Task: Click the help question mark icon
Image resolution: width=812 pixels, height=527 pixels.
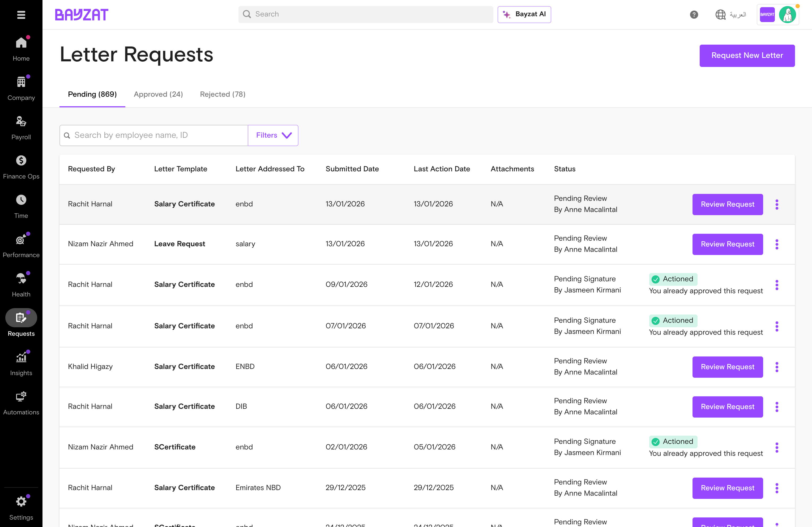Action: pos(694,14)
